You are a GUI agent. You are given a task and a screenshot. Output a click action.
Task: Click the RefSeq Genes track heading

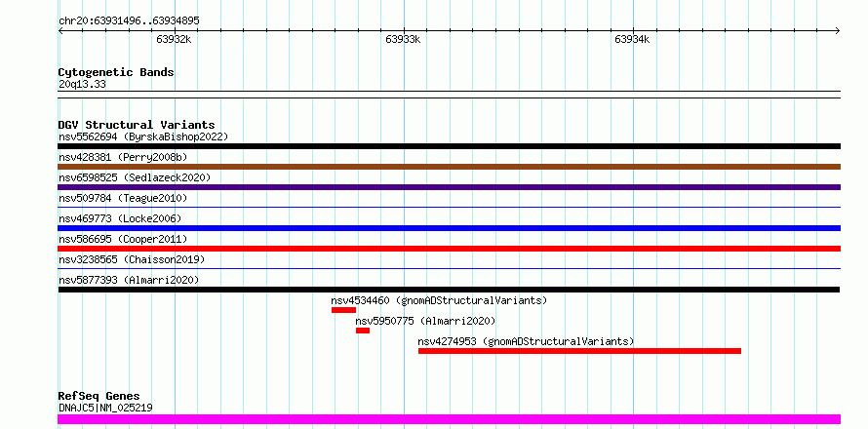click(x=99, y=397)
